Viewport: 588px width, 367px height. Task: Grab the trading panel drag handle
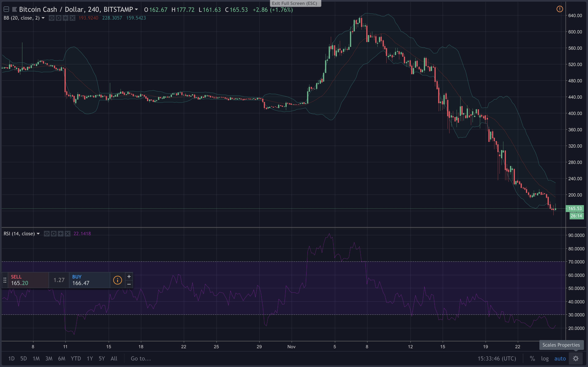[x=5, y=280]
